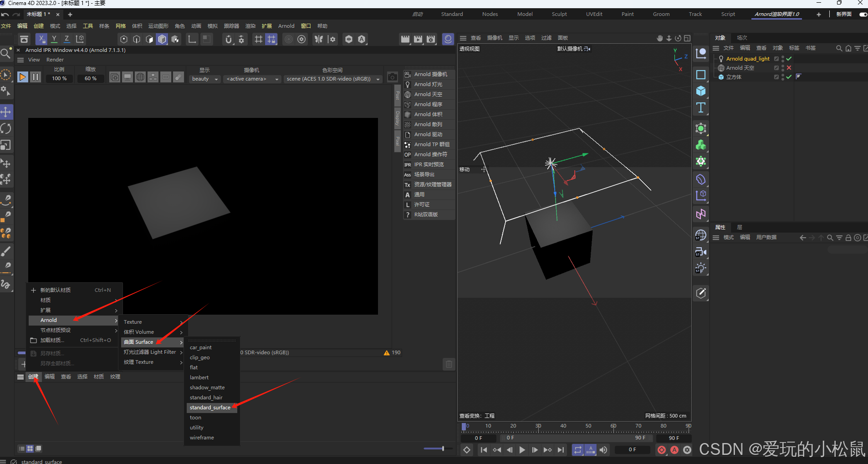Select Arnold quad_light in object tree
This screenshot has width=868, height=464.
[748, 59]
